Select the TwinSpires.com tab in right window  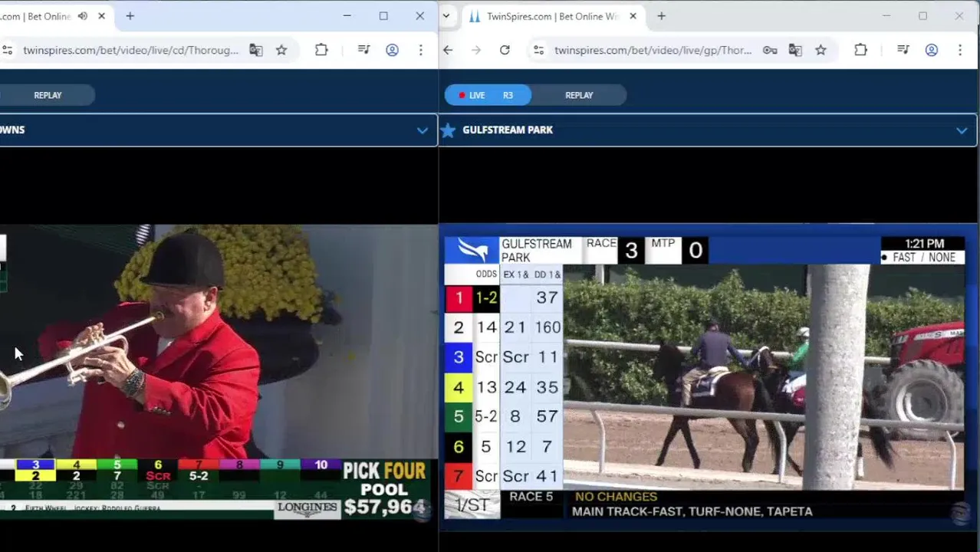[552, 16]
